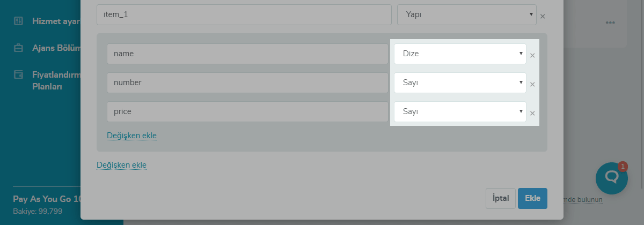The image size is (644, 225).
Task: Click the Hizmet ayarları sliders icon
Action: (19, 21)
